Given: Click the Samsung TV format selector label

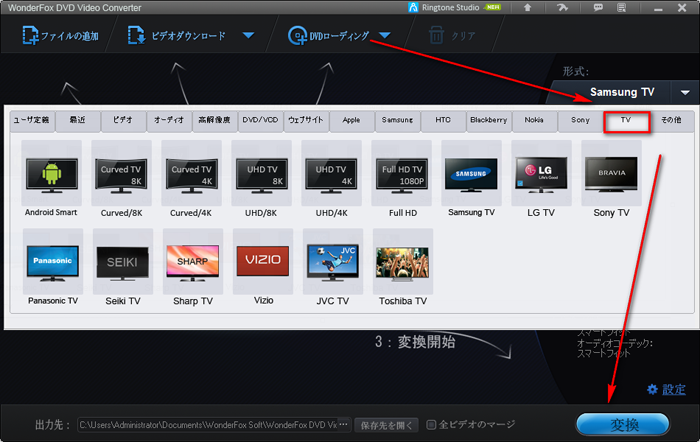Looking at the screenshot, I should click(622, 92).
